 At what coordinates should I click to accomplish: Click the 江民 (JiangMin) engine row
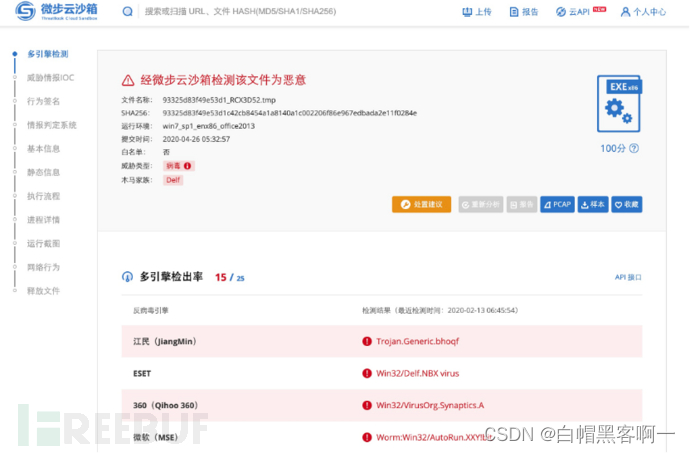pos(382,341)
